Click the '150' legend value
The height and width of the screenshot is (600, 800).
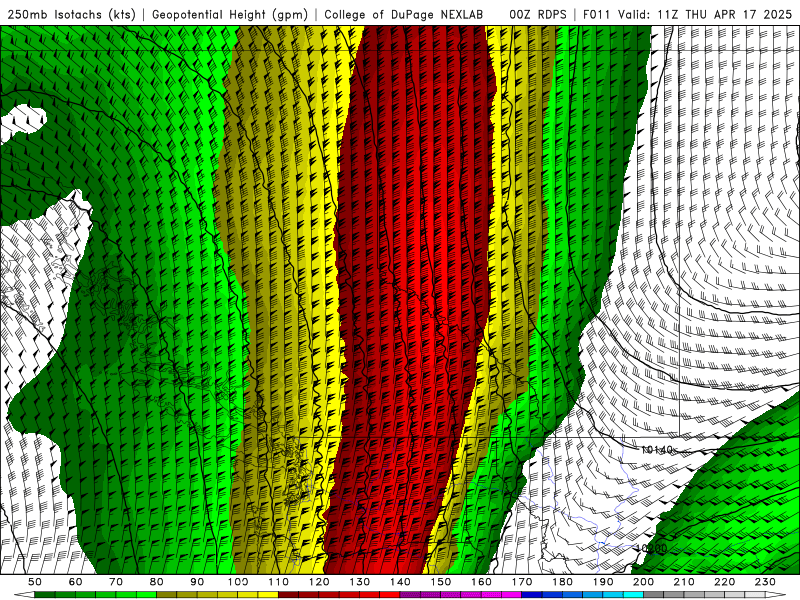441,582
